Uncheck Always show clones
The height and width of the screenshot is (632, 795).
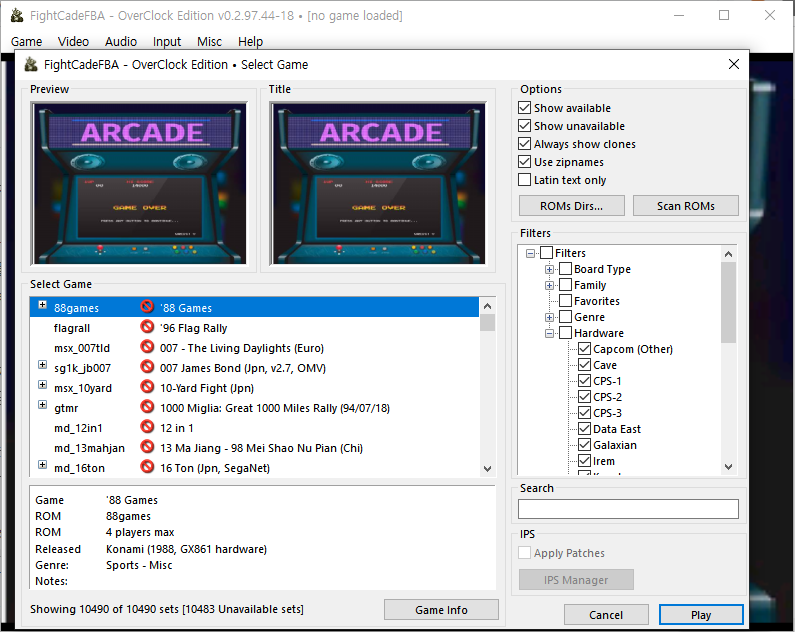[525, 144]
